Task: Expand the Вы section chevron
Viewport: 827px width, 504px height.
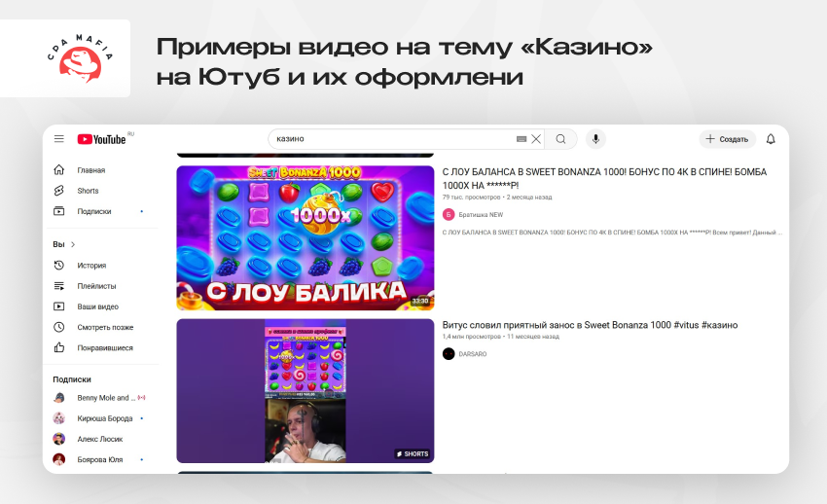Action: 73,244
